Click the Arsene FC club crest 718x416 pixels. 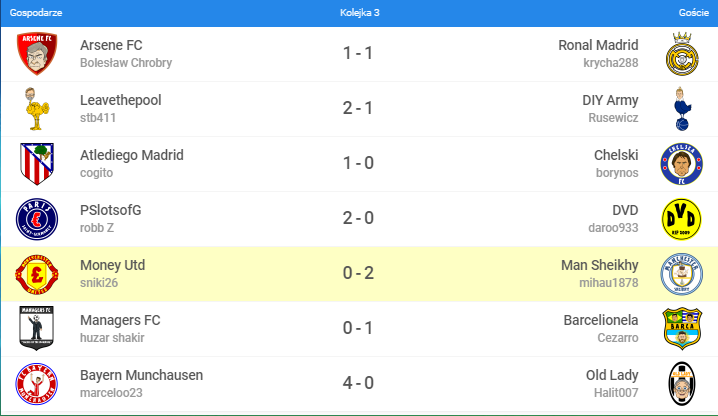(x=38, y=54)
